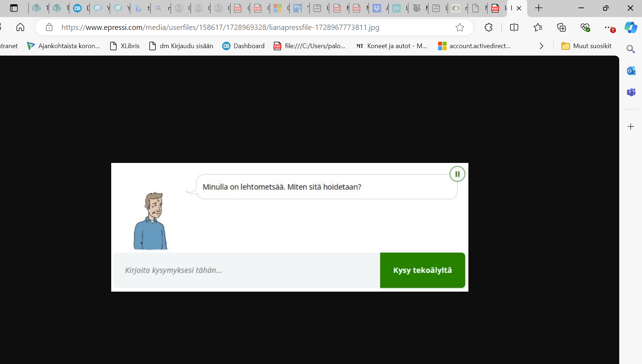This screenshot has height=364, width=642.
Task: Open the Muut suosikit folder
Action: 587,46
